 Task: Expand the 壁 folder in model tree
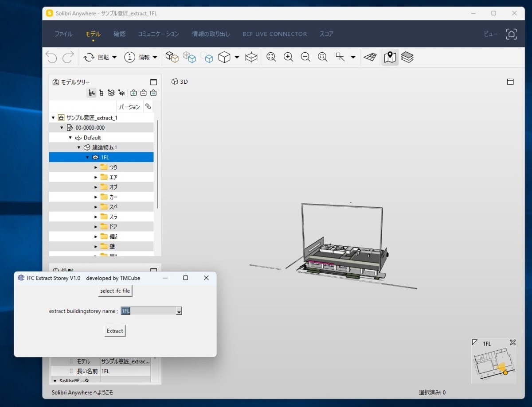click(x=95, y=246)
